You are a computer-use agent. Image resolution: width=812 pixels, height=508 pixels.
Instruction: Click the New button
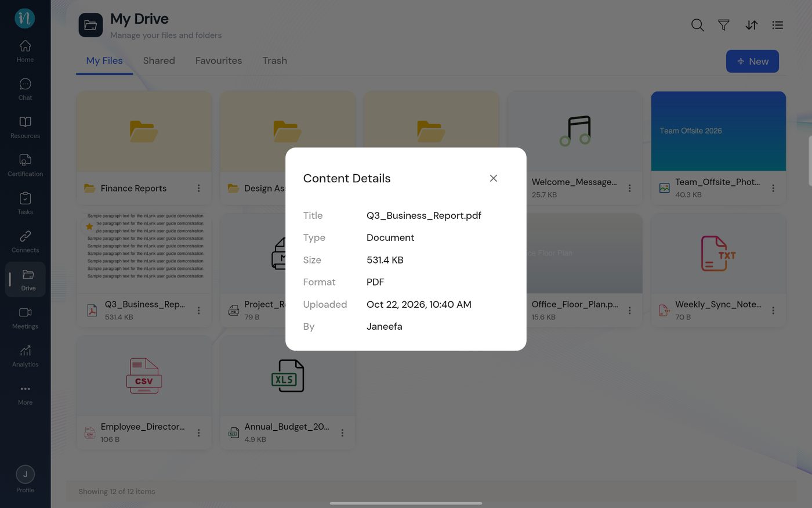coord(752,62)
